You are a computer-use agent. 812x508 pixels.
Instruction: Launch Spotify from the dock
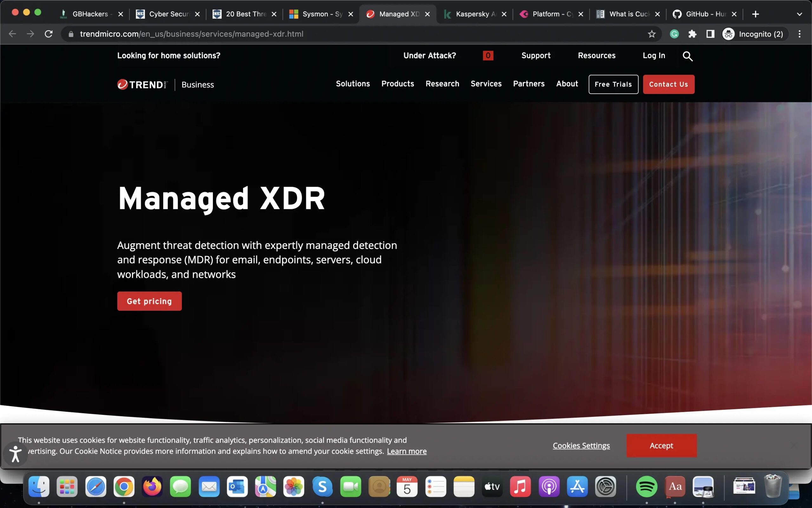pyautogui.click(x=646, y=486)
